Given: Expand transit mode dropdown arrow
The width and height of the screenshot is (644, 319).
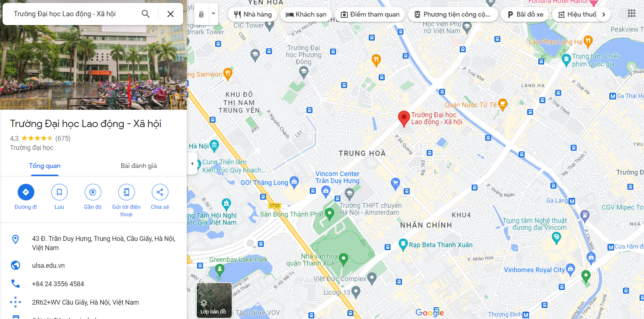Looking at the screenshot, I should (x=213, y=14).
